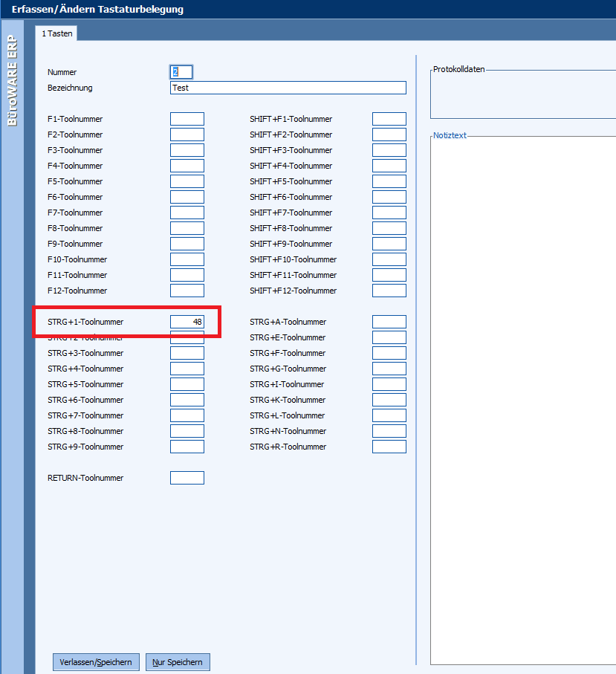The height and width of the screenshot is (674, 616).
Task: Select the RETURN-Toolnummer input field
Action: (187, 478)
